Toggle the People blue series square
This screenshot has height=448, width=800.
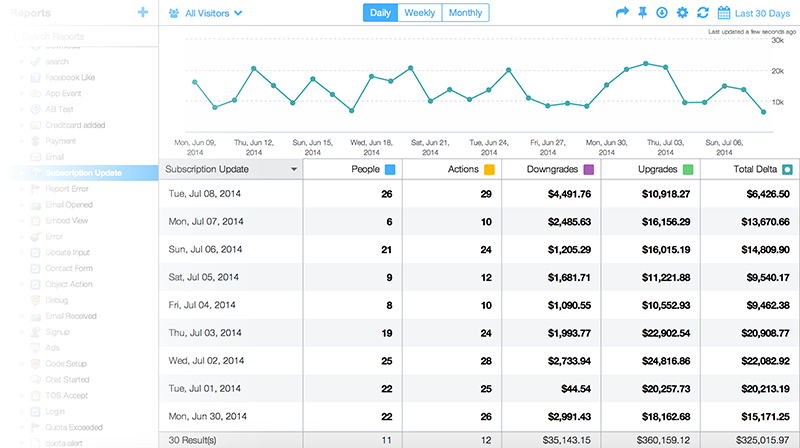coord(390,170)
